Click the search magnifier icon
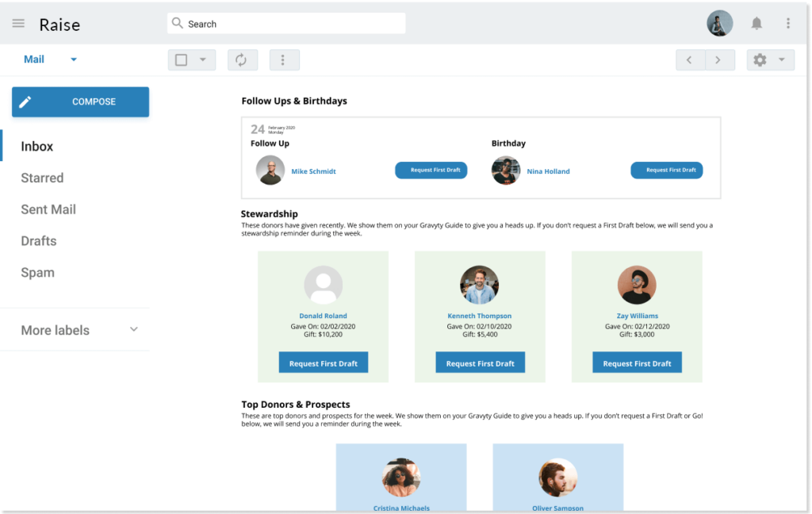Viewport: 812px width, 514px height. pyautogui.click(x=177, y=23)
